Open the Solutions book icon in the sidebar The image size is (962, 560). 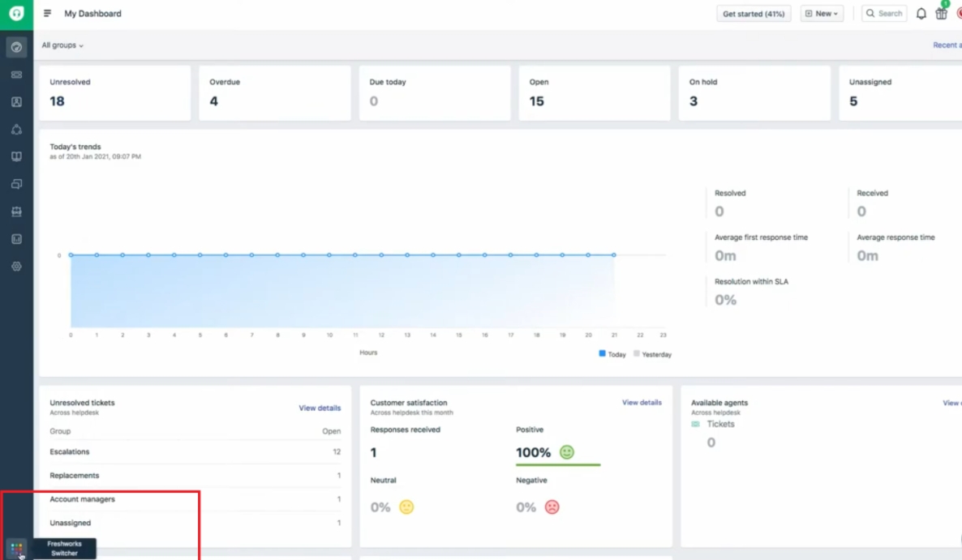point(16,157)
